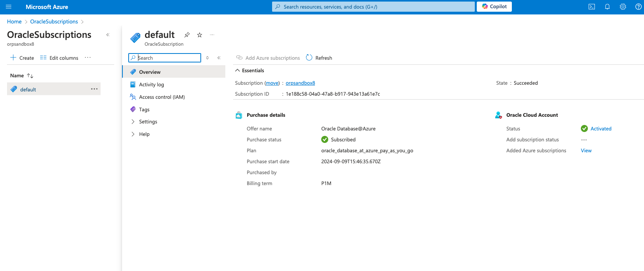Screen dimensions: 644x271
Task: Click the Oracle Database@Azure offer name
Action: click(x=349, y=128)
